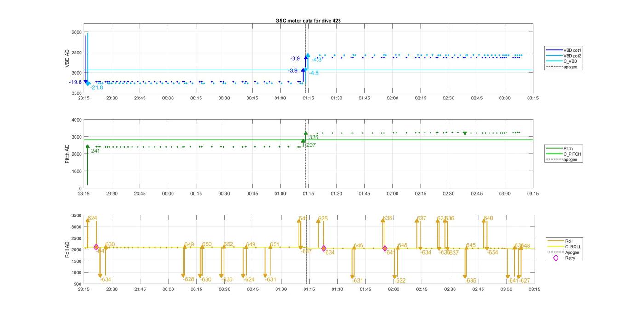The height and width of the screenshot is (319, 644).
Task: Click the 646 label in the Roll plot
Action: (x=358, y=246)
